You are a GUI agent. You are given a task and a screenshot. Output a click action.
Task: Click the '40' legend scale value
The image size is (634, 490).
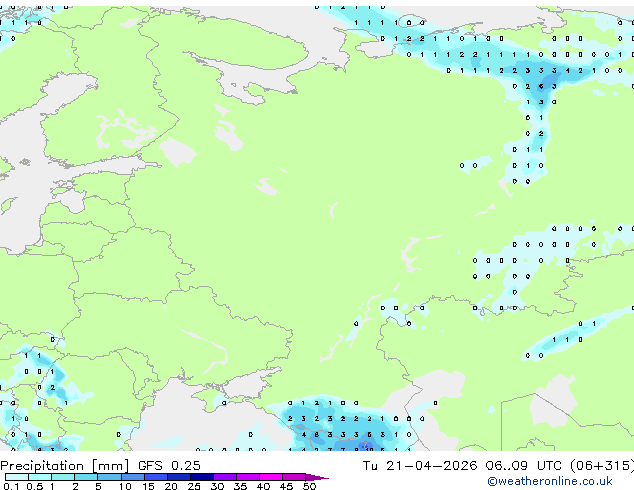point(263,486)
